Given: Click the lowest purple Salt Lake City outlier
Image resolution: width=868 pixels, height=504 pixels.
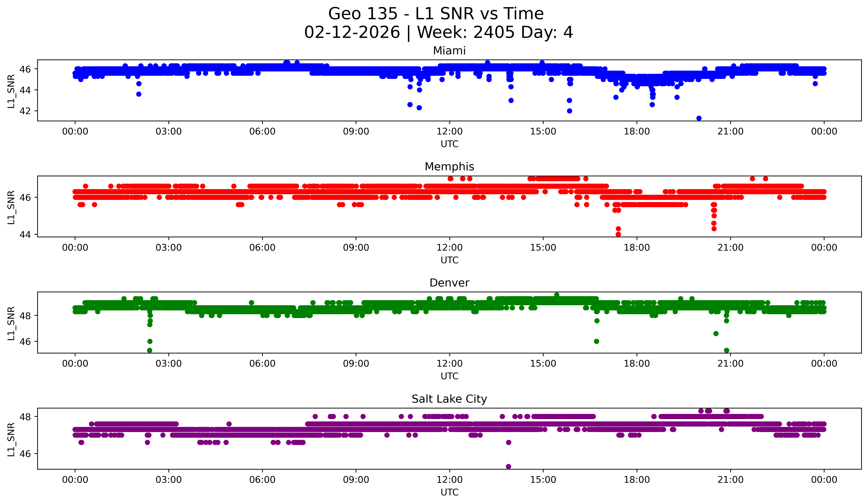Looking at the screenshot, I should point(508,466).
